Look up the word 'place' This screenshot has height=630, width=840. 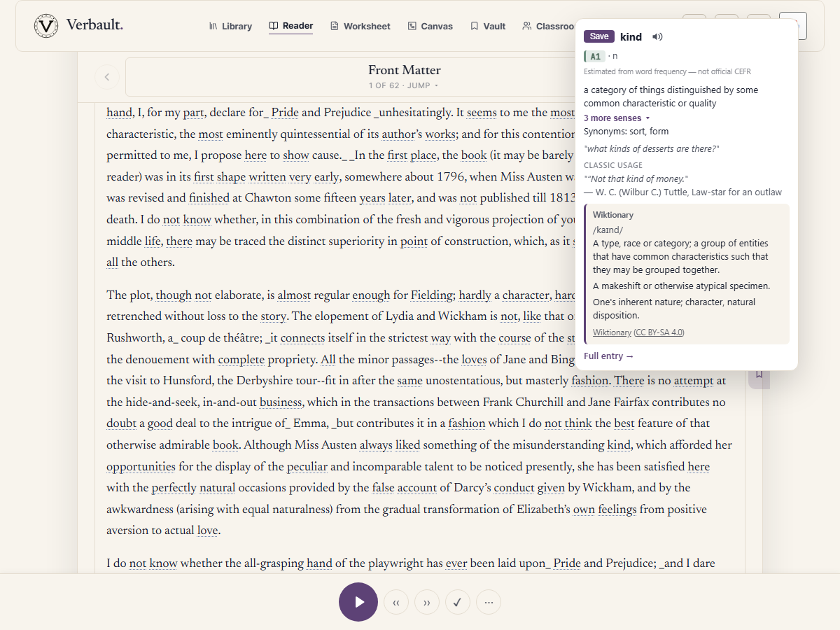point(423,155)
